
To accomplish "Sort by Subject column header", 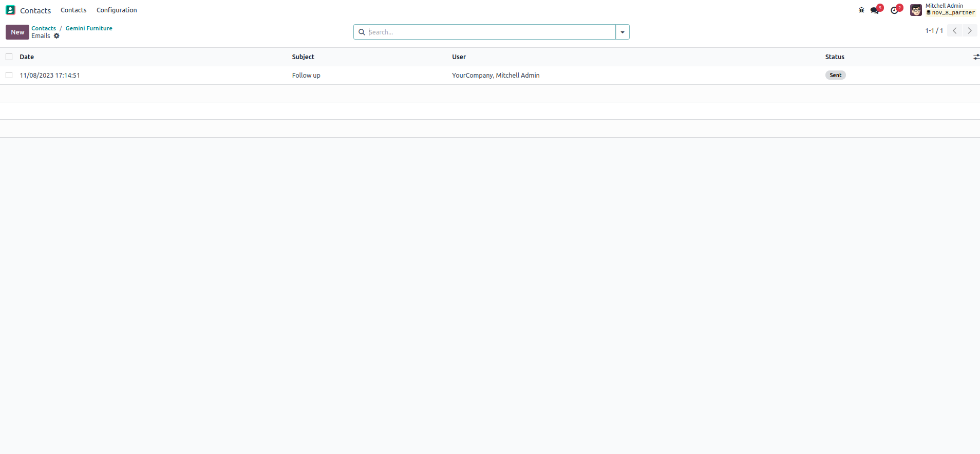I will coord(303,57).
